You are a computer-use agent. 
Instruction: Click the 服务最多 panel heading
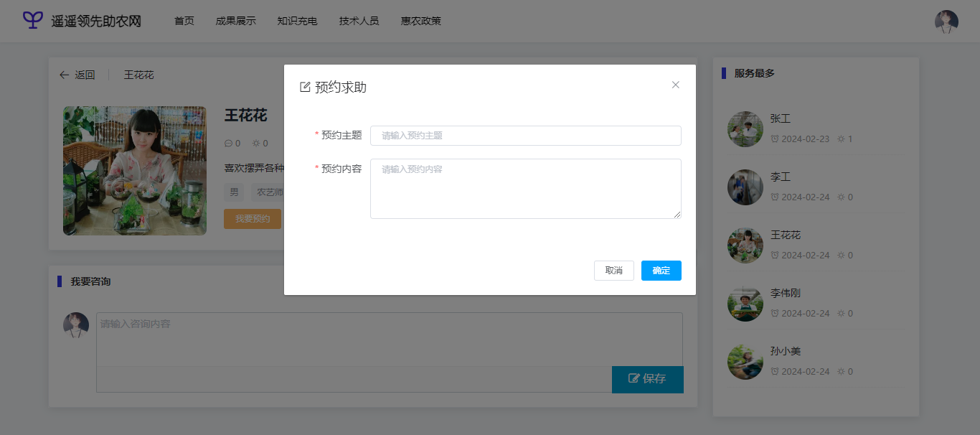755,73
